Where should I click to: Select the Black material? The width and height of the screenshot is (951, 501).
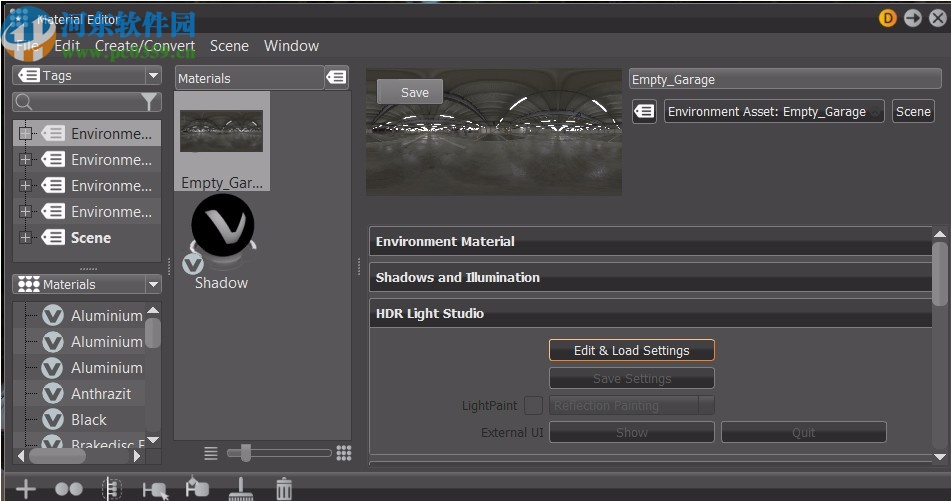(89, 420)
